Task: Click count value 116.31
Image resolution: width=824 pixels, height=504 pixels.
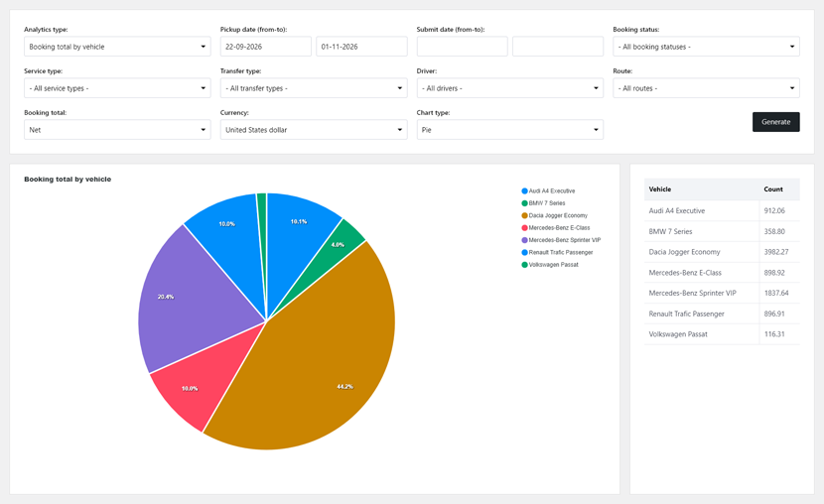Action: pos(774,334)
